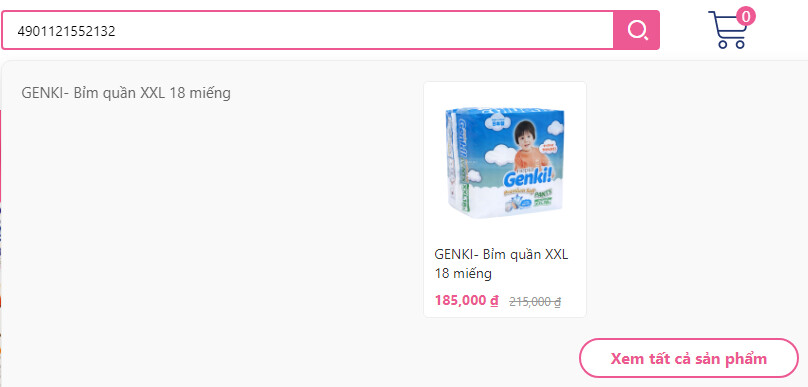This screenshot has height=387, width=808.
Task: Click the đ currency symbol after 185,000
Action: (x=494, y=300)
